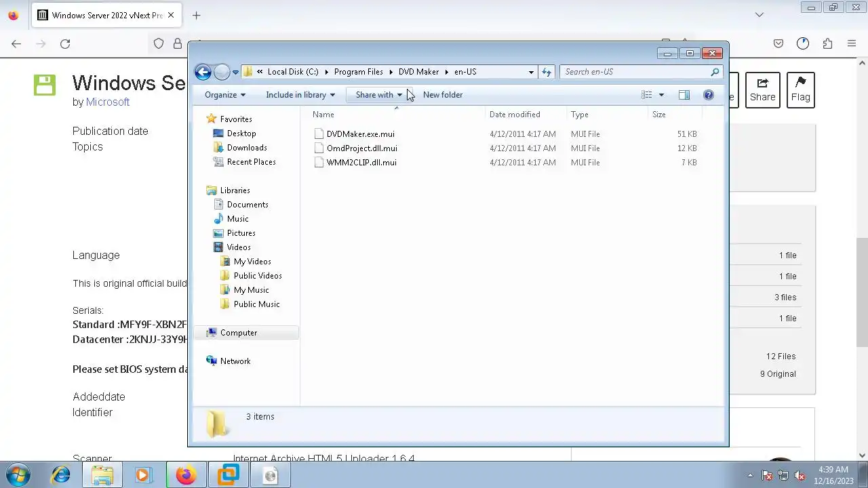Open recent pages dropdown beside Forward arrow
Screen dimensions: 868x488
(x=235, y=72)
